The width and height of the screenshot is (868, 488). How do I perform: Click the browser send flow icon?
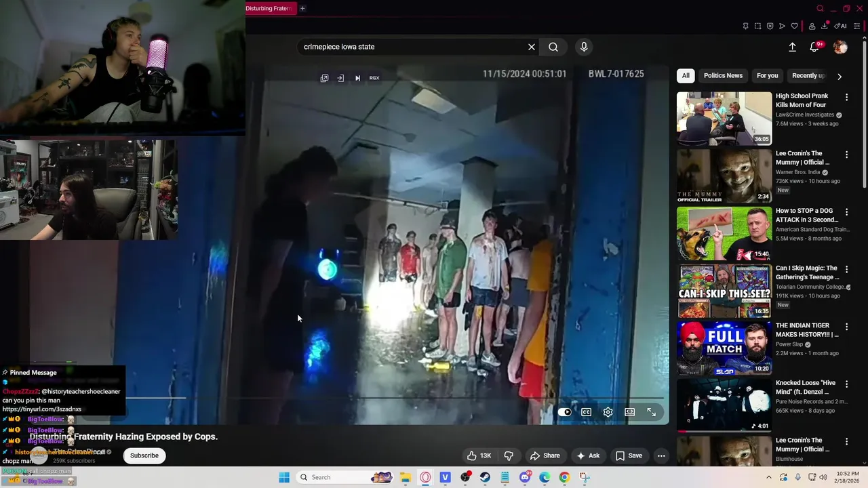click(x=782, y=26)
